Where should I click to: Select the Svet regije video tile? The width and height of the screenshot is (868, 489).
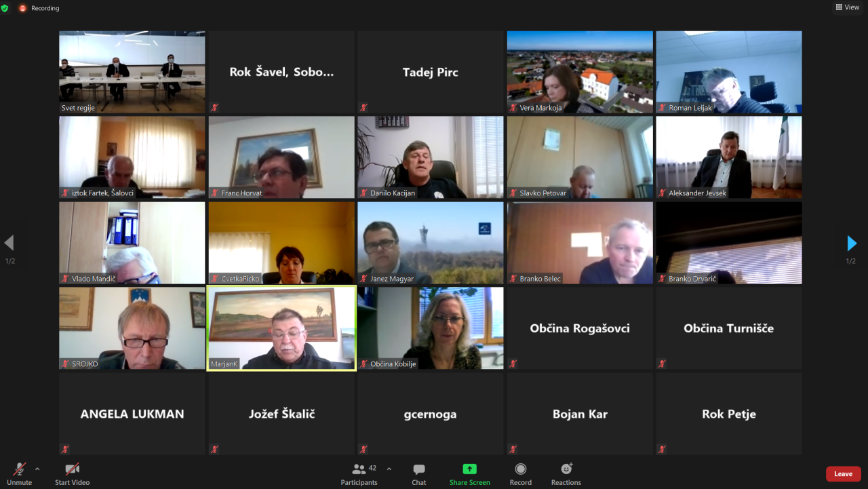(x=132, y=72)
